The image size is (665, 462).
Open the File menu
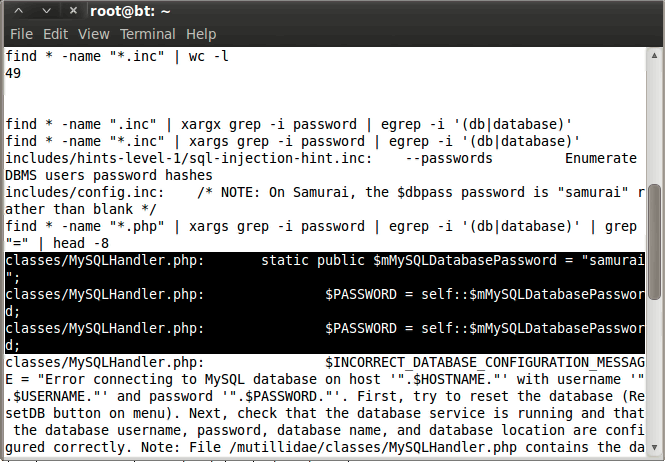click(x=21, y=34)
